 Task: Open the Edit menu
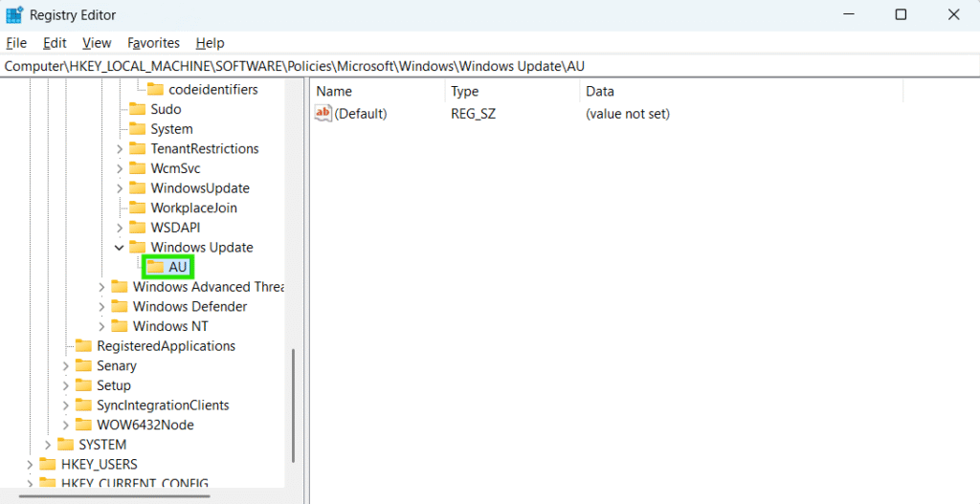click(55, 43)
